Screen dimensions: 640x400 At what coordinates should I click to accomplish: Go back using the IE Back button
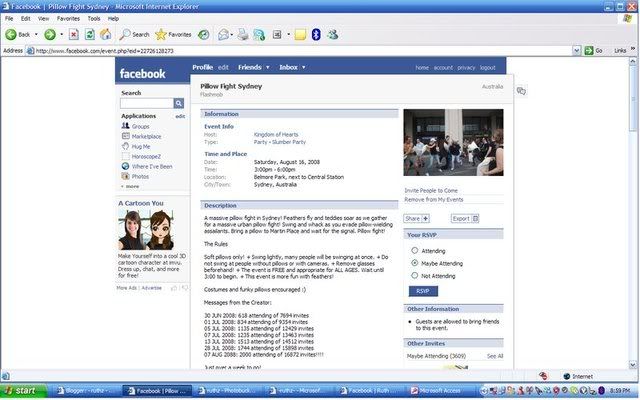[x=18, y=35]
